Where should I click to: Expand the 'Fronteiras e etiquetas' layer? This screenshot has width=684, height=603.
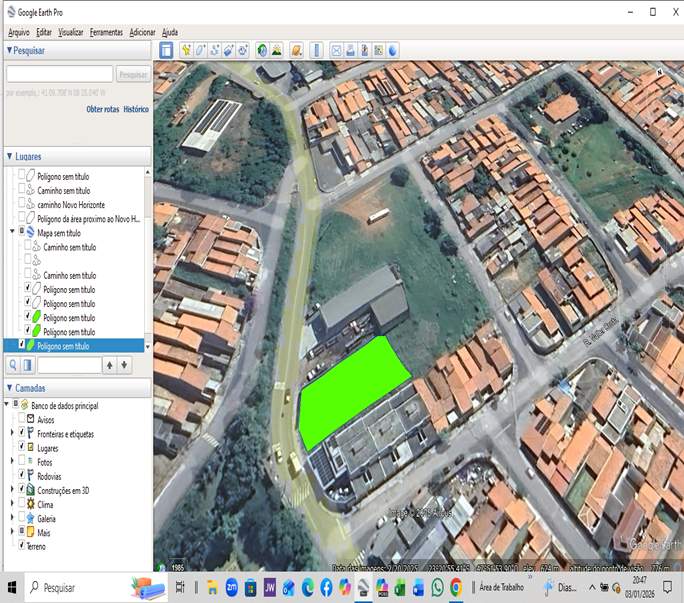point(12,432)
